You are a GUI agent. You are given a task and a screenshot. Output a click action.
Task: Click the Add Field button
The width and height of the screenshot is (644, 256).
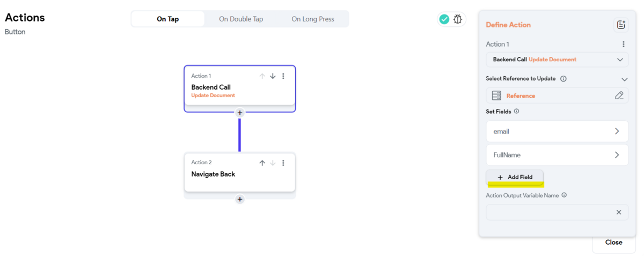tap(515, 177)
